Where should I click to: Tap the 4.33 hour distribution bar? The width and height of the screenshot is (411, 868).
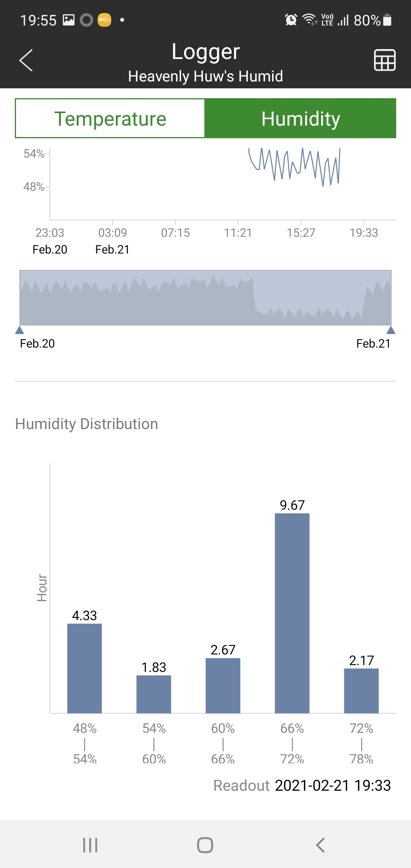click(84, 668)
